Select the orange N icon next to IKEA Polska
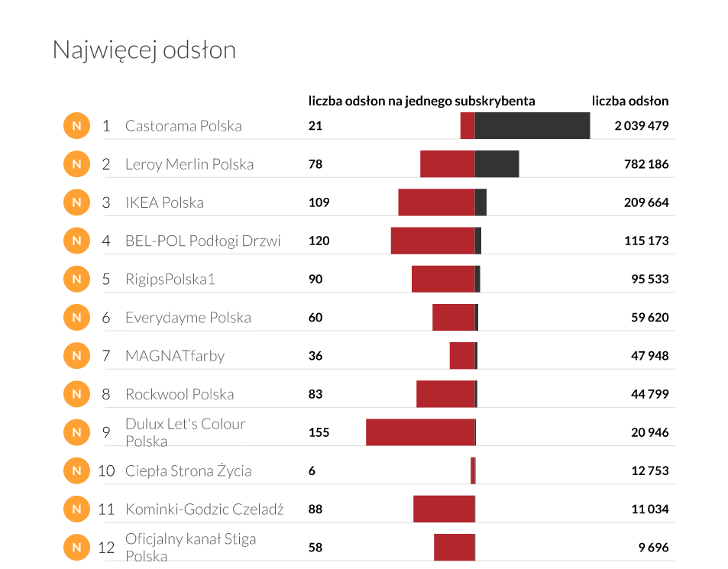Viewport: 728px width, 569px height. pos(76,202)
